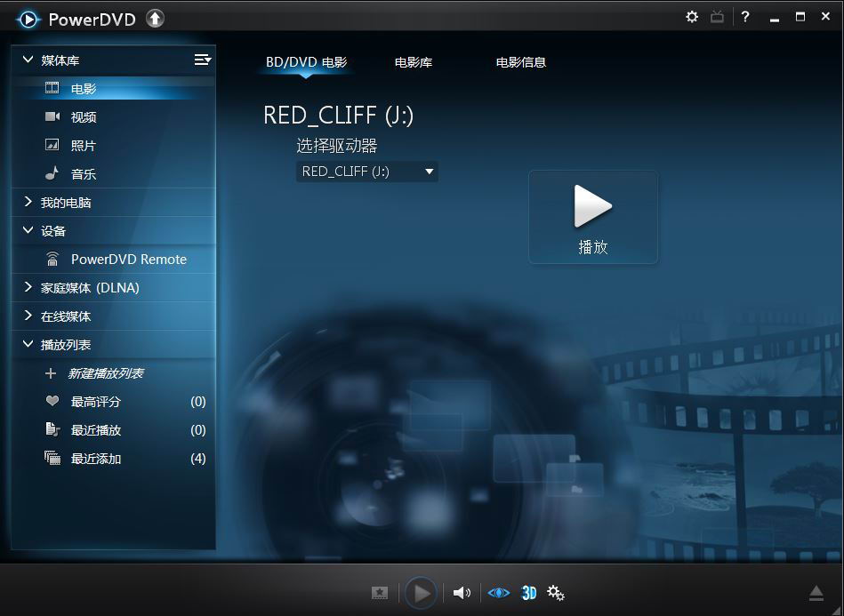Switch to the 电影信息 tab
This screenshot has width=844, height=616.
[x=520, y=62]
